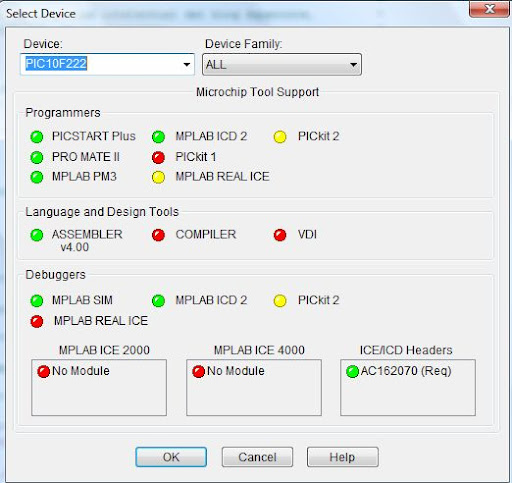This screenshot has height=483, width=512.
Task: Click the red PICkit 1 status indicator
Action: click(x=158, y=157)
